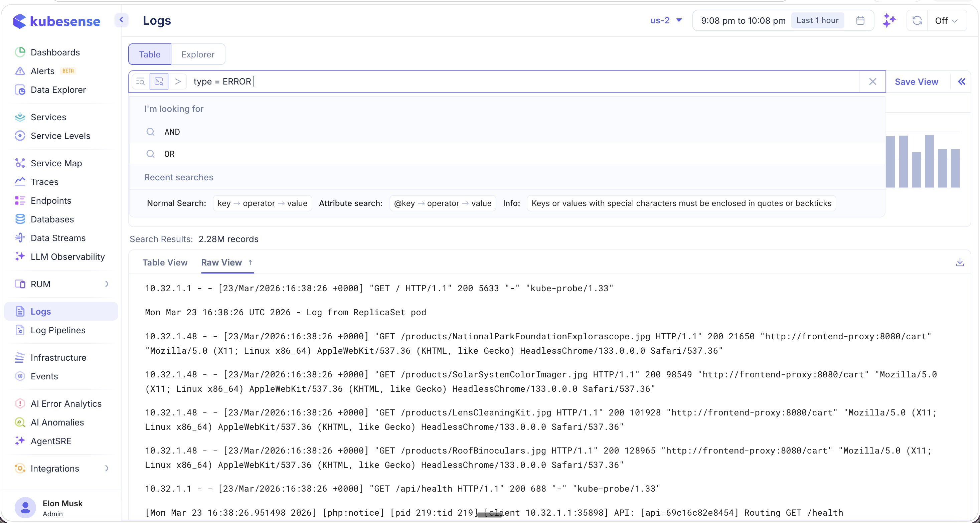This screenshot has width=980, height=523.
Task: Toggle the first search mode icon
Action: coord(140,81)
